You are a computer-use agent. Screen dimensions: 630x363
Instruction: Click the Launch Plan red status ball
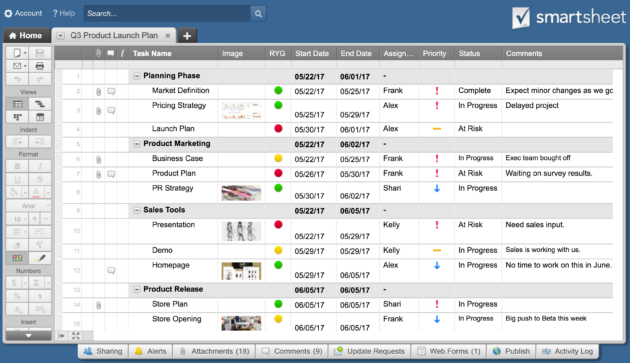(278, 129)
